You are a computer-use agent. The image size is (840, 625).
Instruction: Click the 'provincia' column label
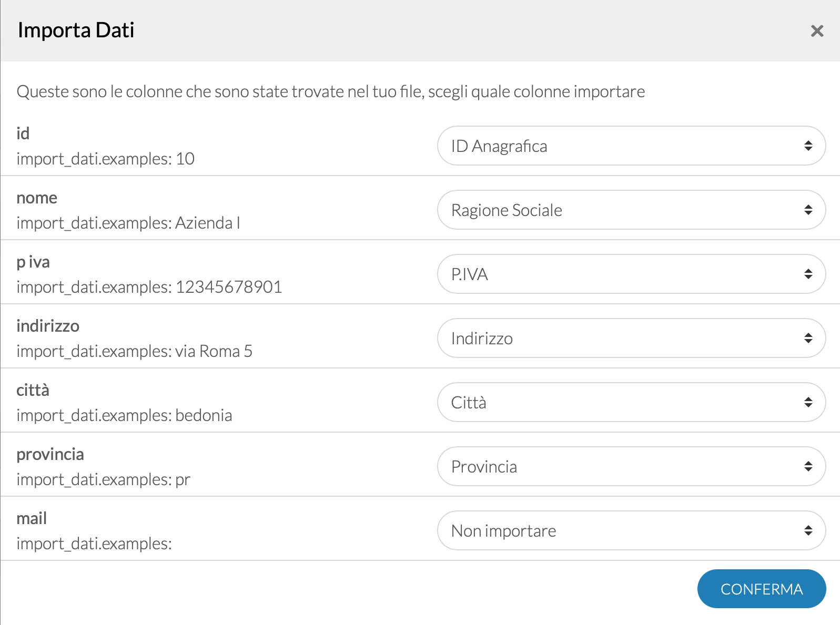click(50, 454)
